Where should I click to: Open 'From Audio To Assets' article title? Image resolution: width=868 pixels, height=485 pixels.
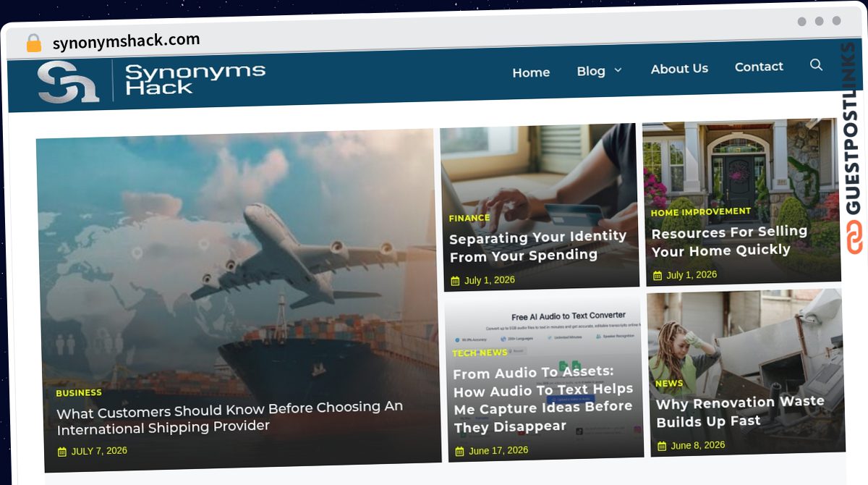[x=543, y=399]
